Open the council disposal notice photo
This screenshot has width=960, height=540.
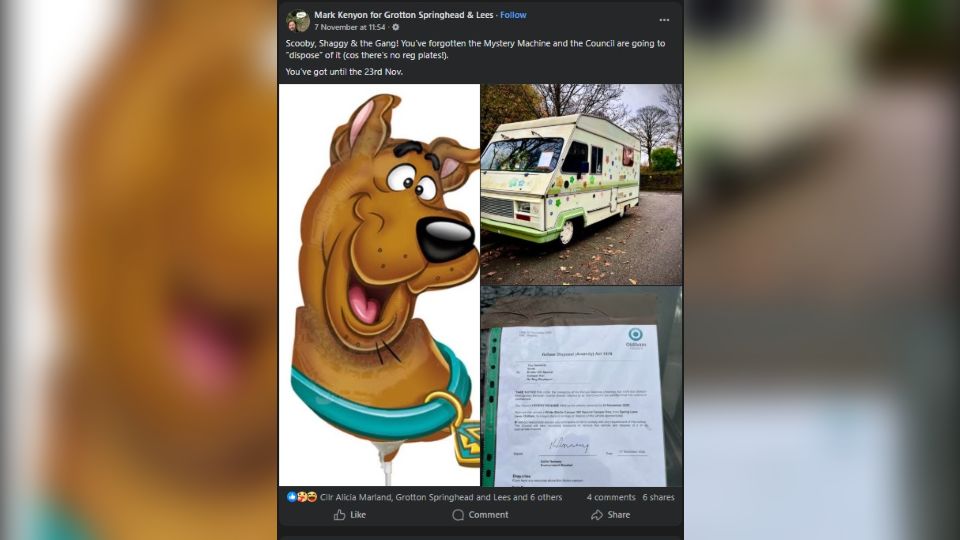(x=582, y=386)
